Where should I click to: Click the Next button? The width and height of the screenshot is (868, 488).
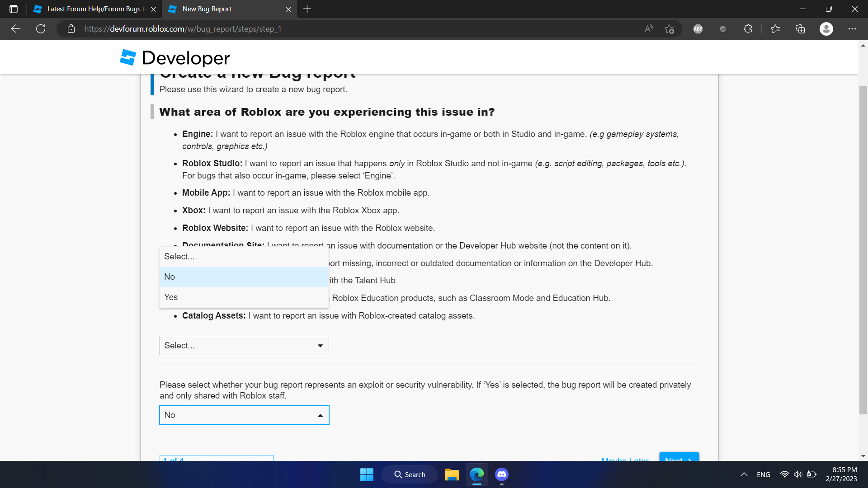coord(679,457)
